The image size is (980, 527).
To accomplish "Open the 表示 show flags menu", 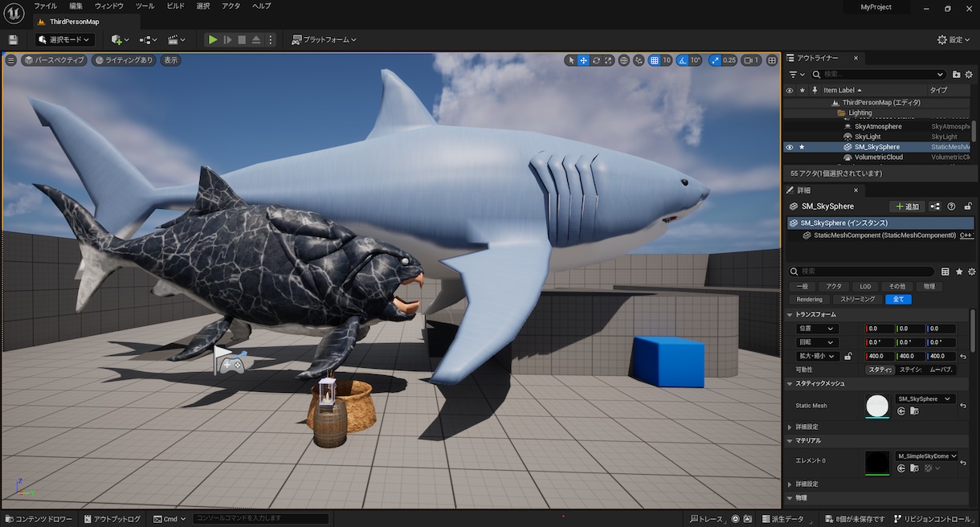I will coord(170,60).
